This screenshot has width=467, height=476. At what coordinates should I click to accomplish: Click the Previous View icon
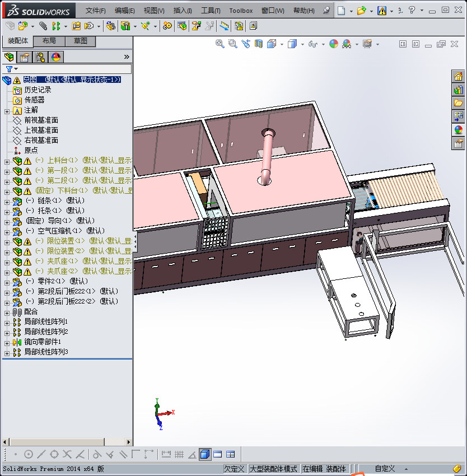click(246, 44)
